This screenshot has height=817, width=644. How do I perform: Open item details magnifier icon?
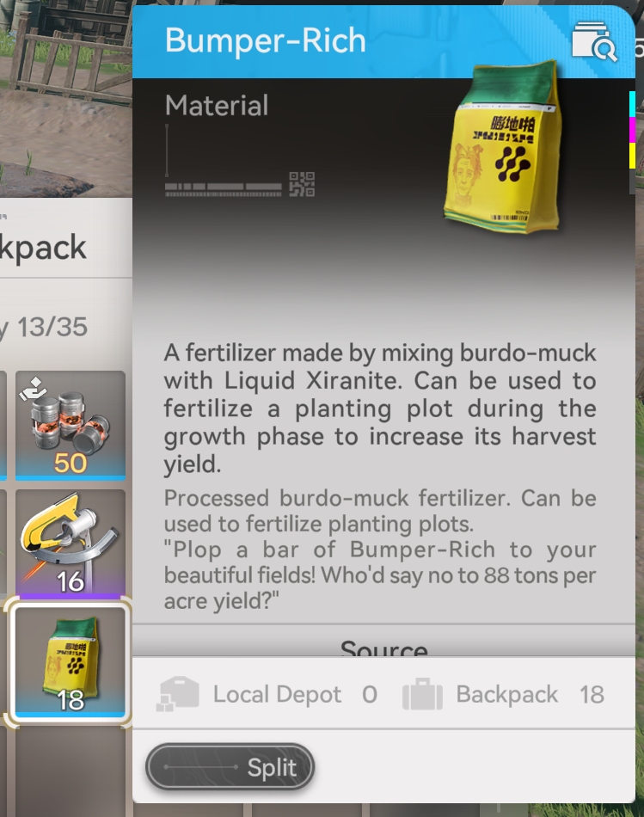point(594,41)
